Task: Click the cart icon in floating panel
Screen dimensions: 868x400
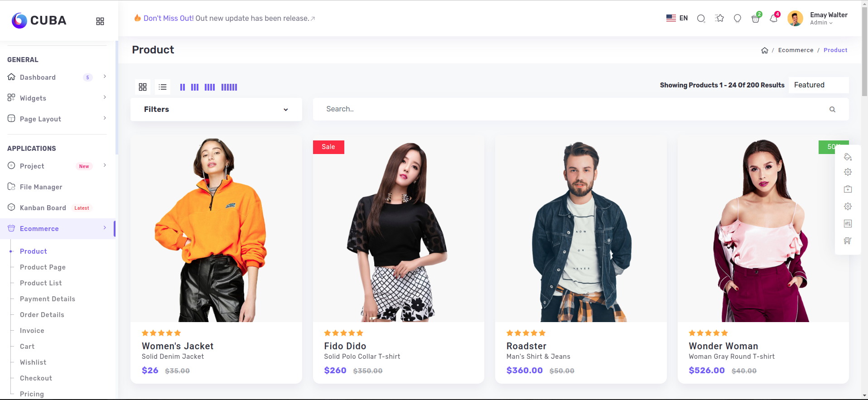Action: coord(848,241)
